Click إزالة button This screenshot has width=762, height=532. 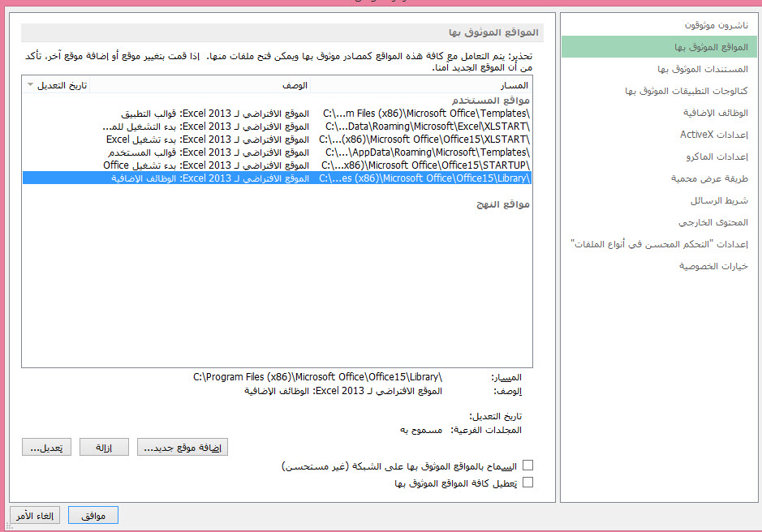[104, 447]
